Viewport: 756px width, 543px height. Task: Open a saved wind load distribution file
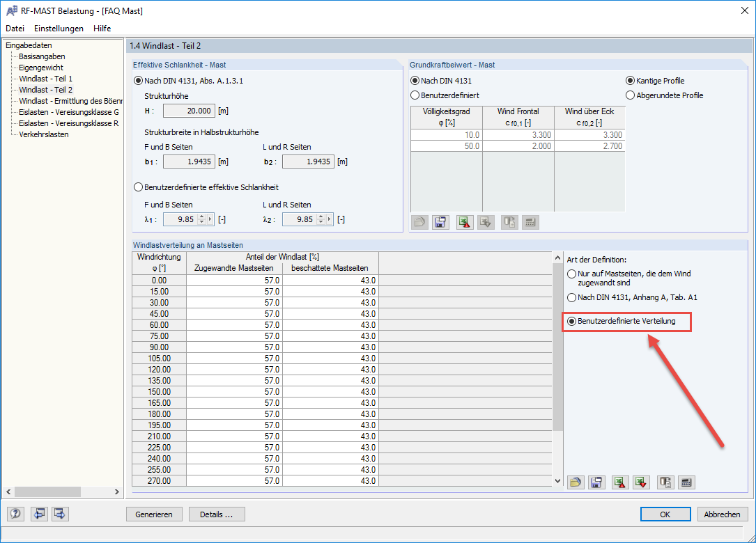click(576, 482)
